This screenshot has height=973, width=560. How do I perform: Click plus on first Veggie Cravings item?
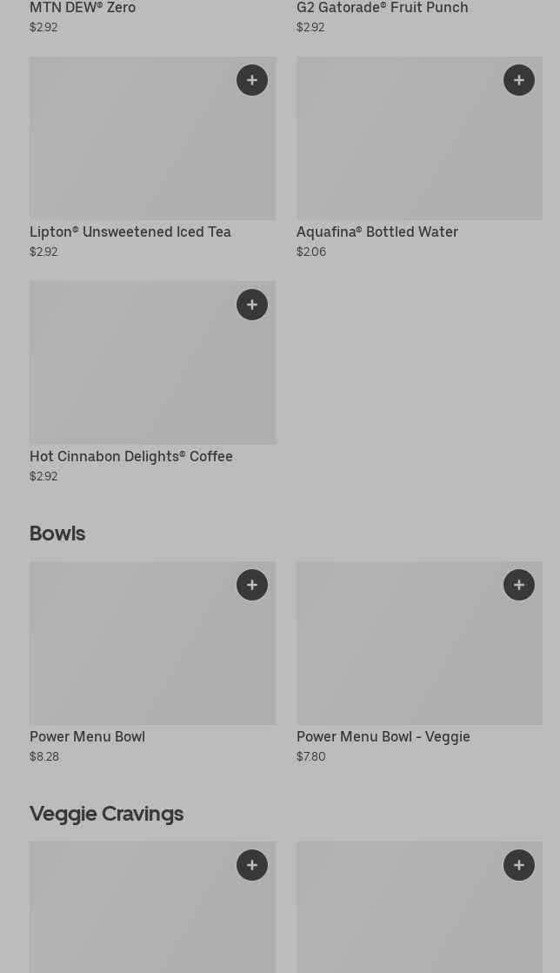(252, 865)
